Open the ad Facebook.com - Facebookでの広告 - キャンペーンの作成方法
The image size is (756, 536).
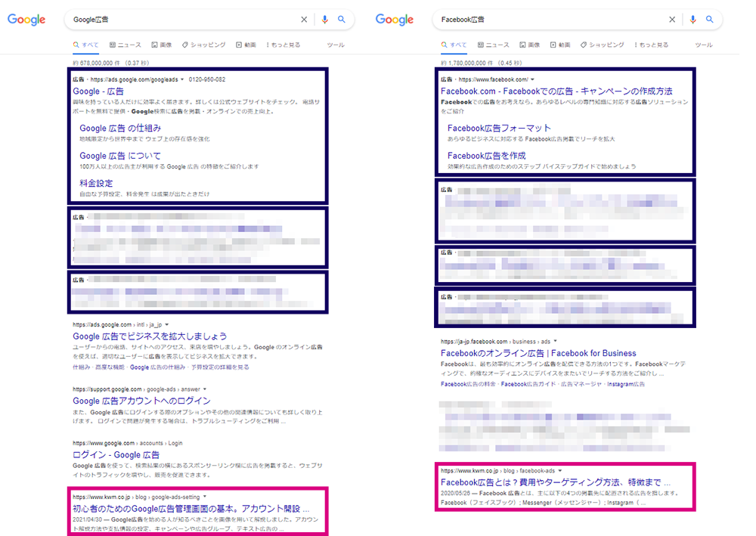point(556,91)
